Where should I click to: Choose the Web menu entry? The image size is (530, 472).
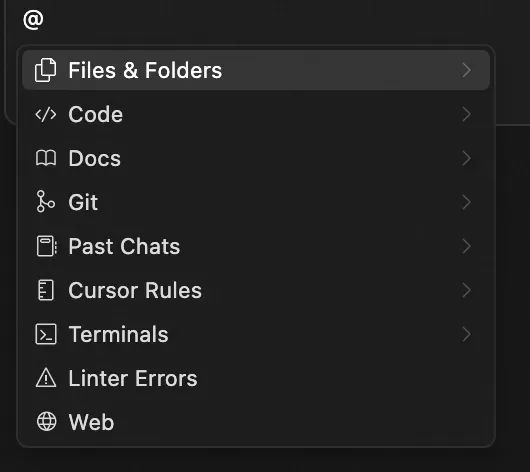(x=256, y=422)
